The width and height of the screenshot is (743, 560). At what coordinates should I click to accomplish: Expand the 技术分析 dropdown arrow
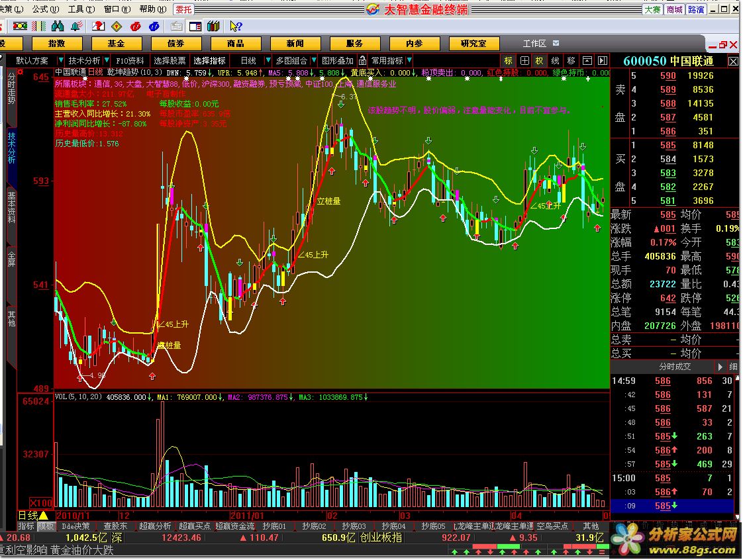pyautogui.click(x=107, y=60)
